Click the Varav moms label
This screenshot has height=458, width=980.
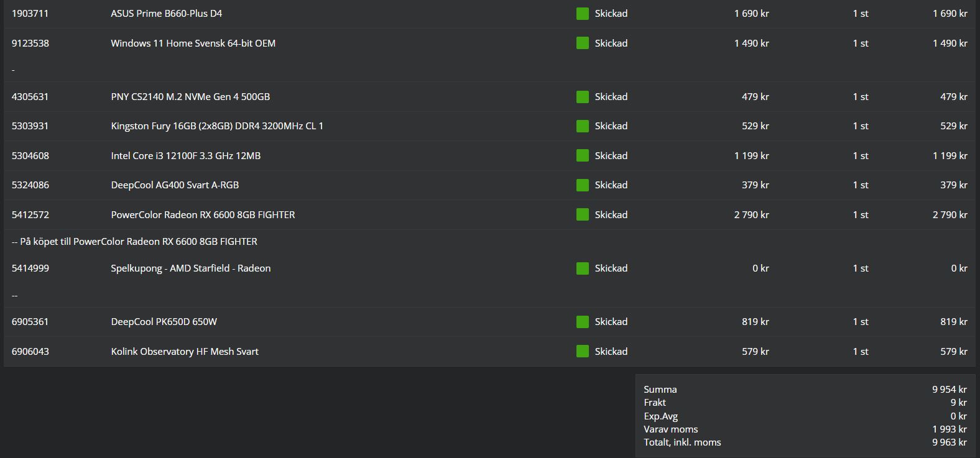pyautogui.click(x=671, y=429)
